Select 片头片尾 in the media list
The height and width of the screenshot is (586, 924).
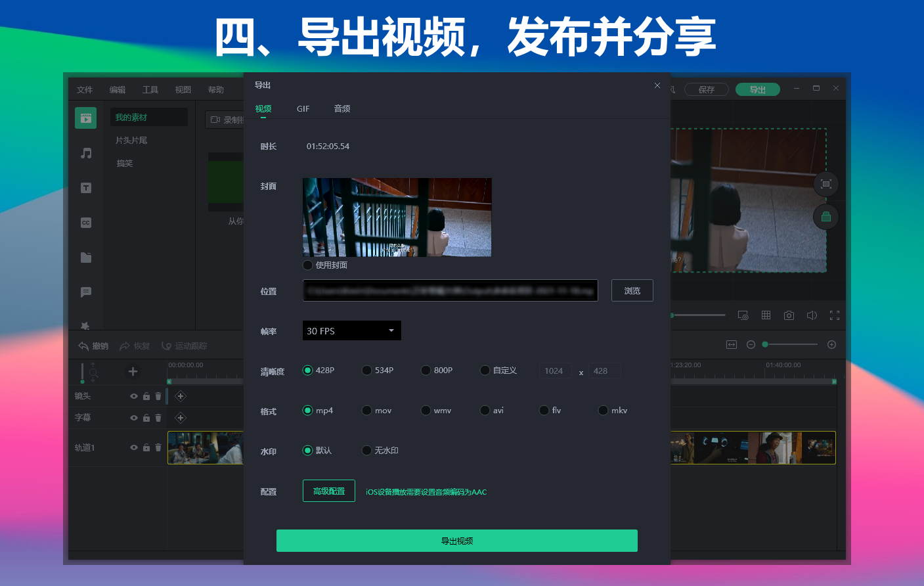(x=131, y=141)
